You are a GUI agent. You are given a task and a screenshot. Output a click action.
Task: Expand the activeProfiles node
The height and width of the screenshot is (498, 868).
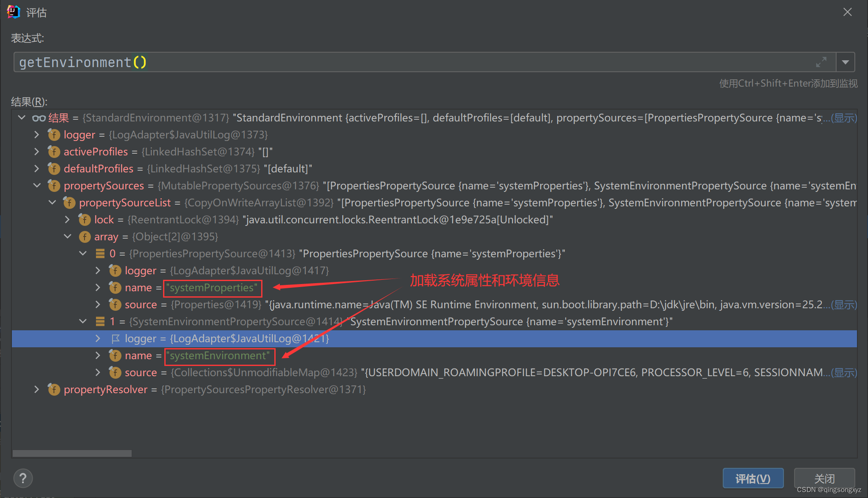37,152
